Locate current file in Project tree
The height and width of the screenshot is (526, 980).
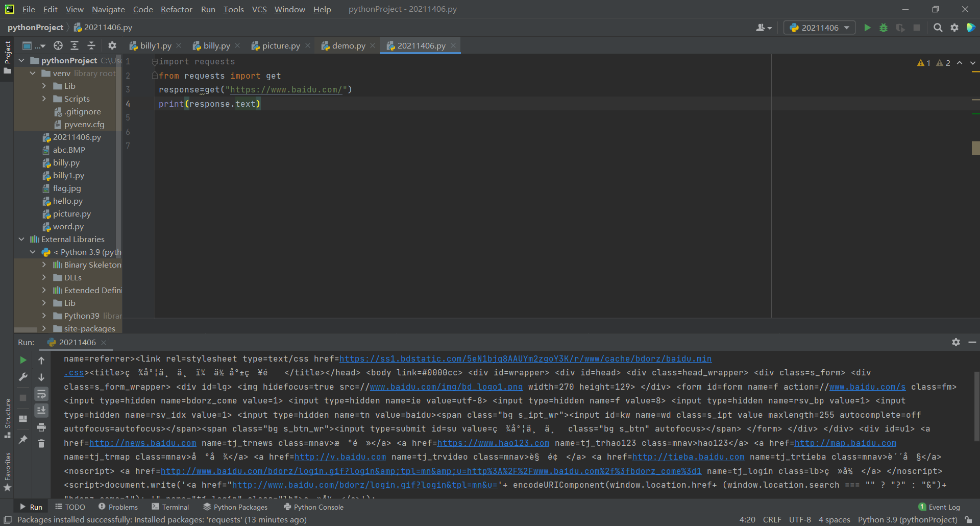pyautogui.click(x=58, y=45)
